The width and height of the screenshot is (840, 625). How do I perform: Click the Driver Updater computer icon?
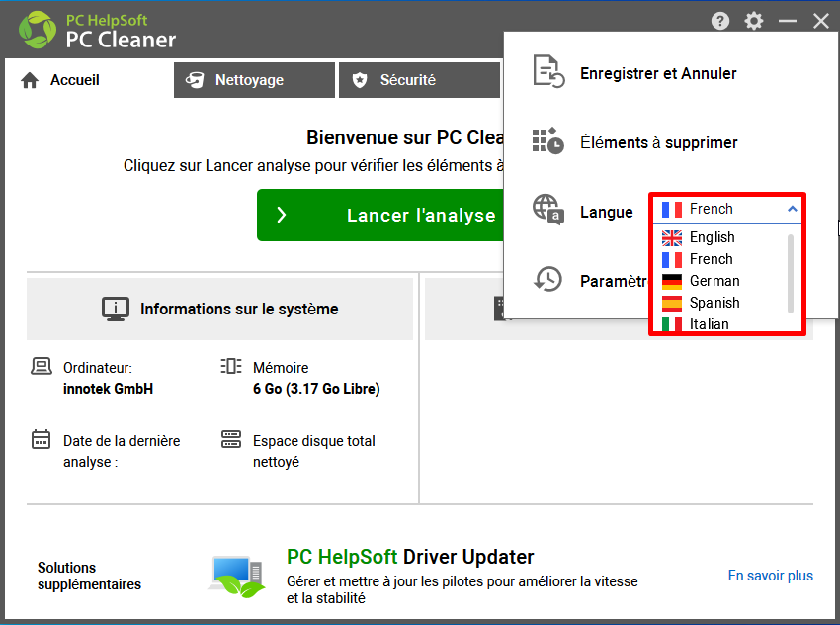click(x=236, y=575)
